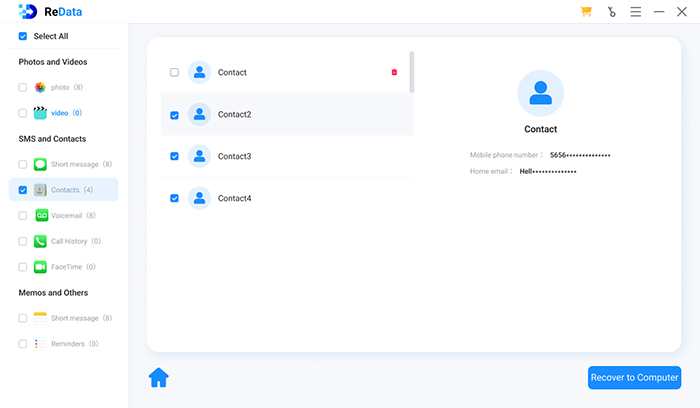Screen dimensions: 700x408
Task: Select photo (8) label
Action: [67, 87]
